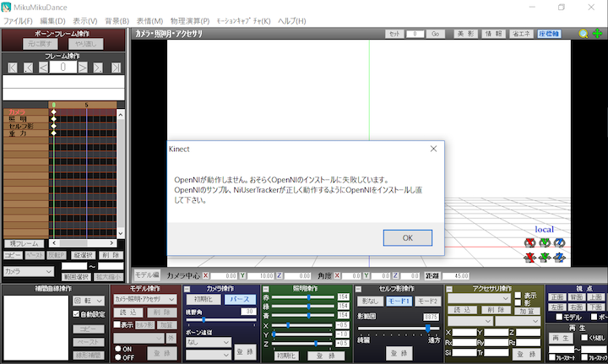Viewport: 608px width, 364px height.
Task: Click the yellow magnifier view zoom icon
Action: [584, 34]
